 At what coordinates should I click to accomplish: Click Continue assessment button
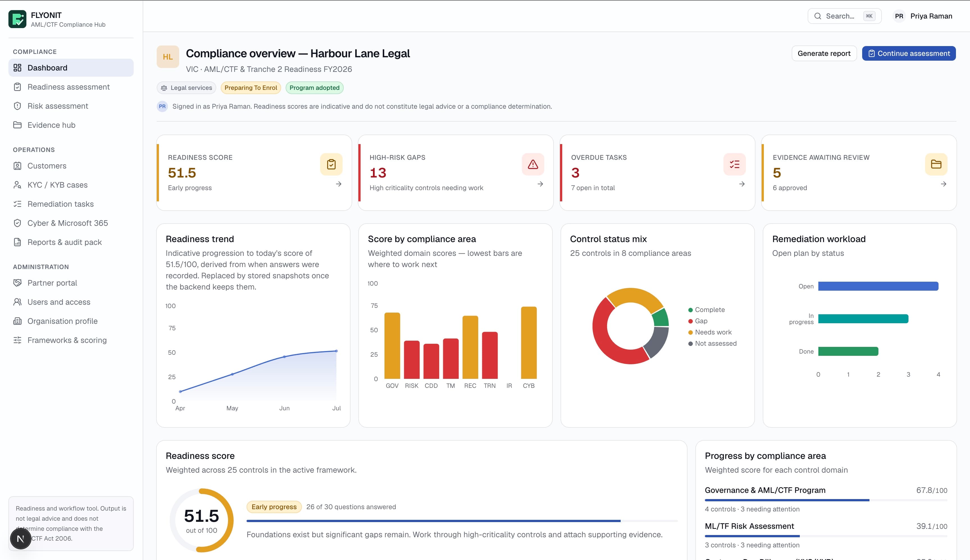coord(908,53)
